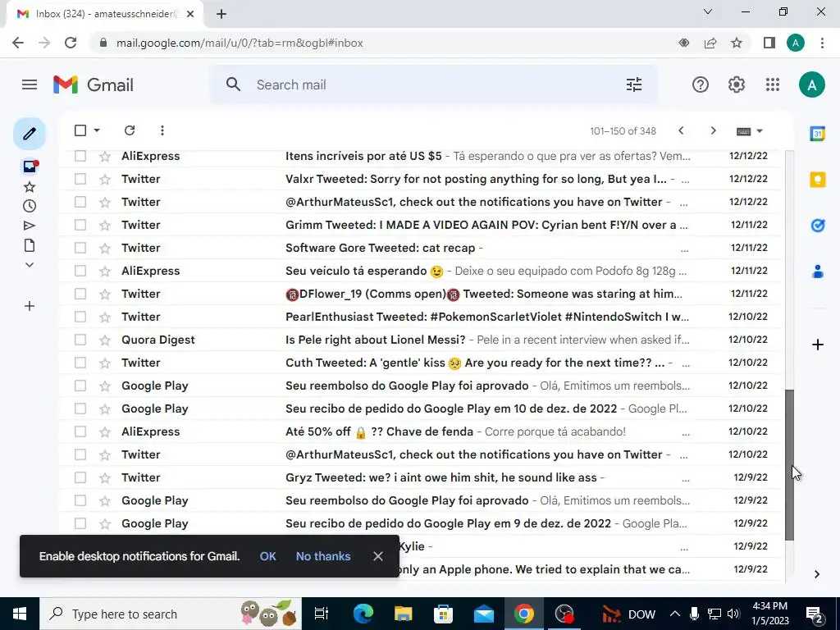The height and width of the screenshot is (630, 840).
Task: Select the 'Valxr Tweeted' email checkbox
Action: [x=80, y=179]
